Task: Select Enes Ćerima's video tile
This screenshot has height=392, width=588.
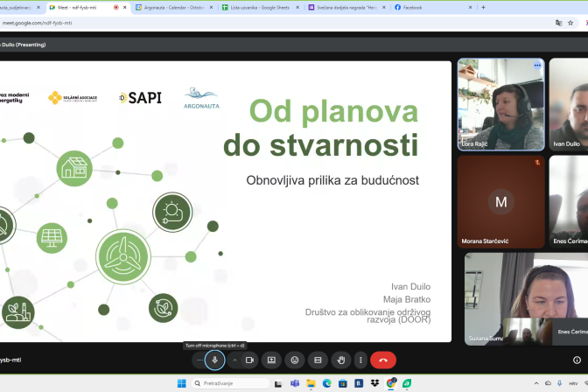Action: (569, 202)
